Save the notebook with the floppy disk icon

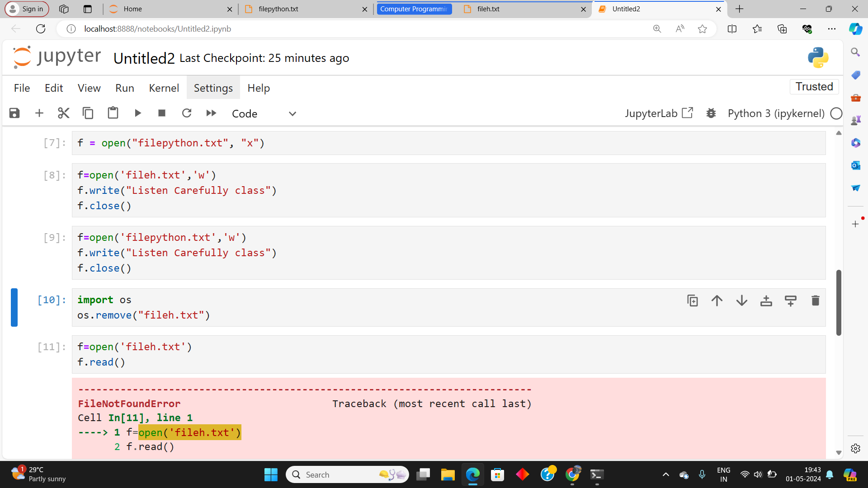click(x=14, y=113)
